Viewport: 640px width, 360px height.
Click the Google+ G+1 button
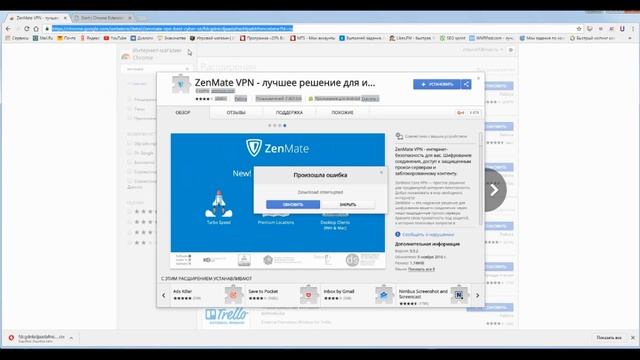pyautogui.click(x=461, y=113)
